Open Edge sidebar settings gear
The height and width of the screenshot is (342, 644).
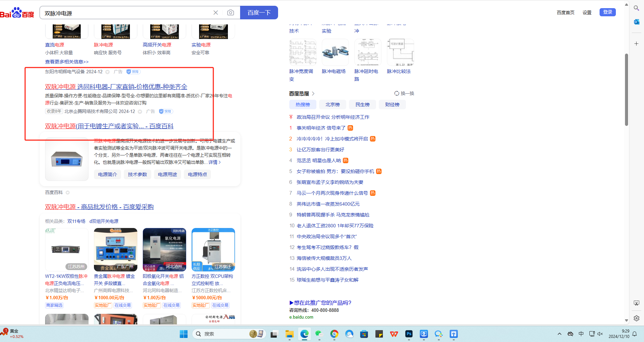[x=637, y=318]
